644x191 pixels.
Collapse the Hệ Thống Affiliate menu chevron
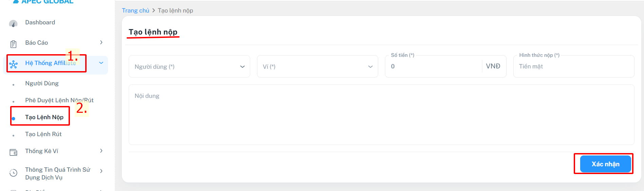101,63
